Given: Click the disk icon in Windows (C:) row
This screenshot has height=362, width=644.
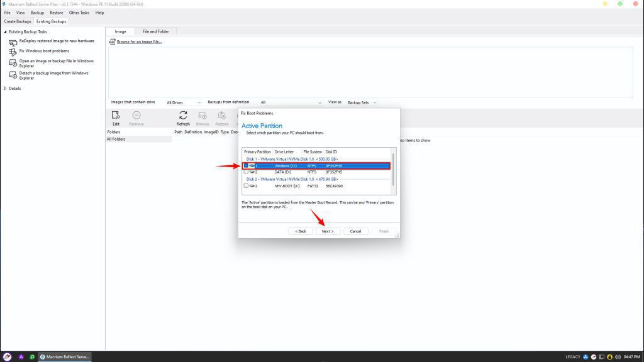Looking at the screenshot, I should (x=252, y=166).
